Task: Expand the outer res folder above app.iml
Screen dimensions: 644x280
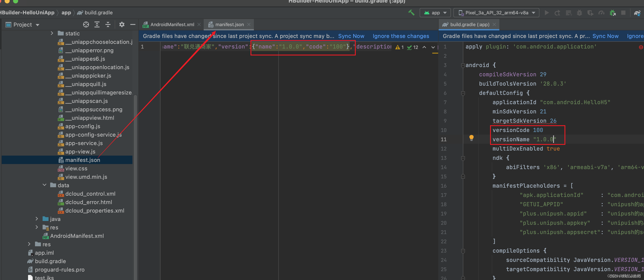Action: click(29, 244)
